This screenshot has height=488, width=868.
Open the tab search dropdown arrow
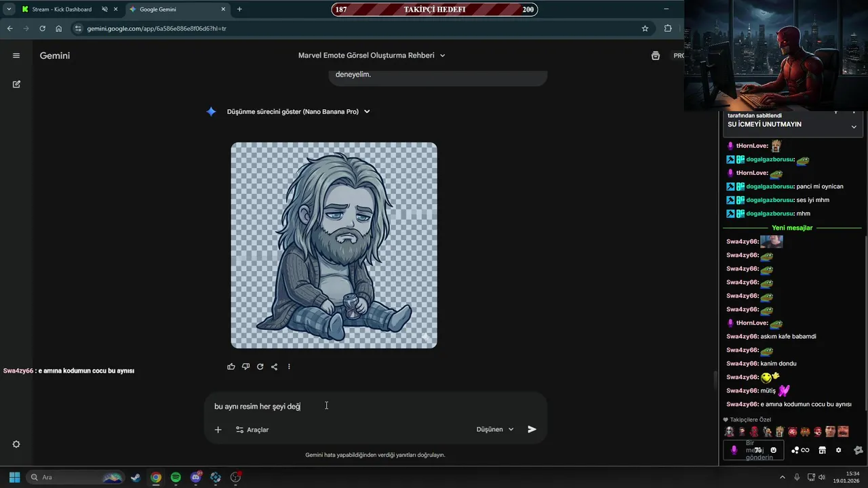tap(9, 9)
